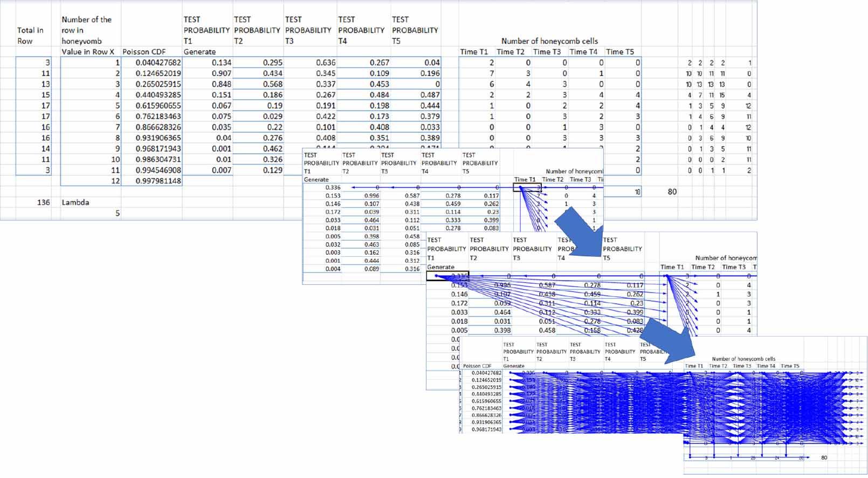
Task: Click the Number of honeycomb cells main heading
Action: tap(549, 41)
